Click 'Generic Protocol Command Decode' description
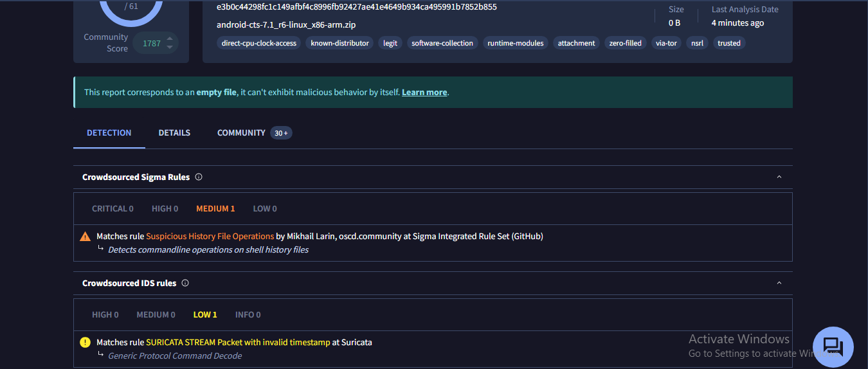This screenshot has width=868, height=369. tap(175, 356)
